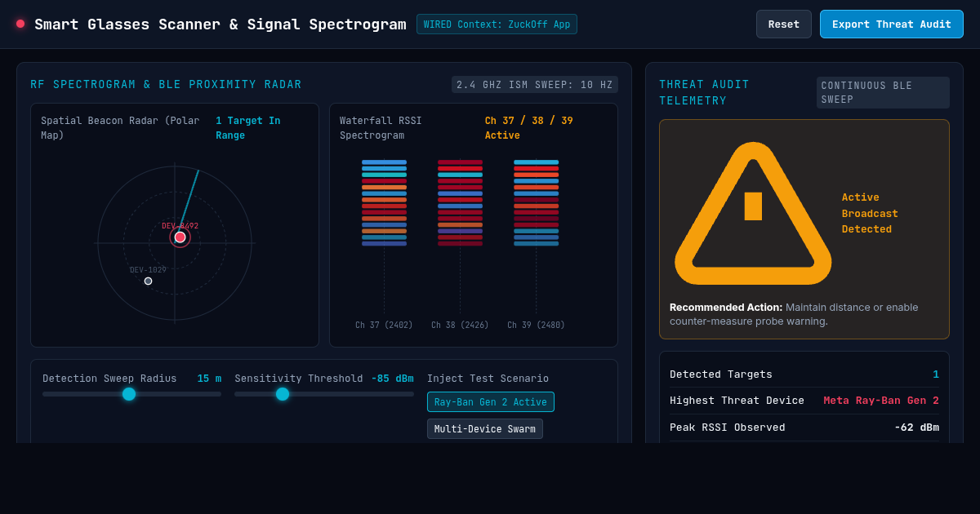Click the Ch 38 waterfall spectrogram column
The width and height of the screenshot is (980, 514).
[460, 203]
